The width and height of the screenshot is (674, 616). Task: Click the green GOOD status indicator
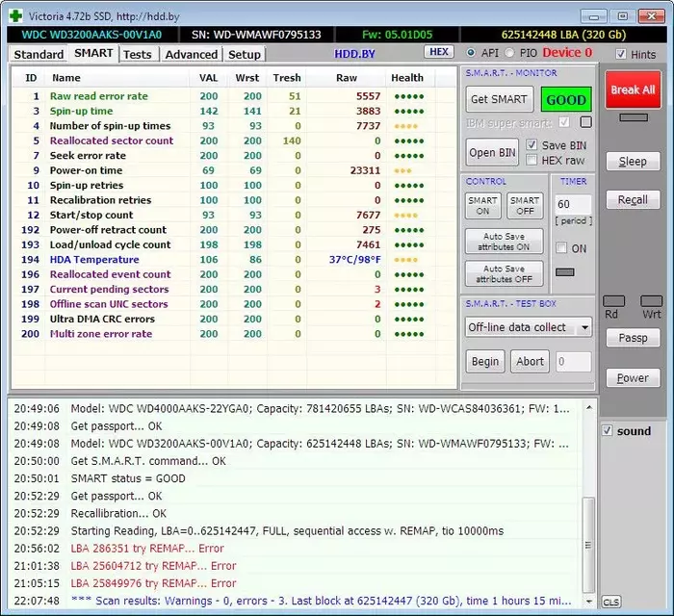pos(566,100)
